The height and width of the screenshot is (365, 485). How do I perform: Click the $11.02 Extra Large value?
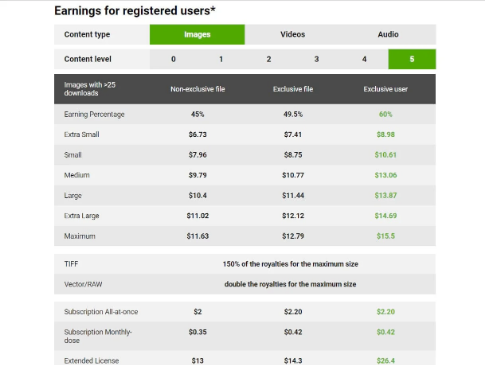click(198, 216)
